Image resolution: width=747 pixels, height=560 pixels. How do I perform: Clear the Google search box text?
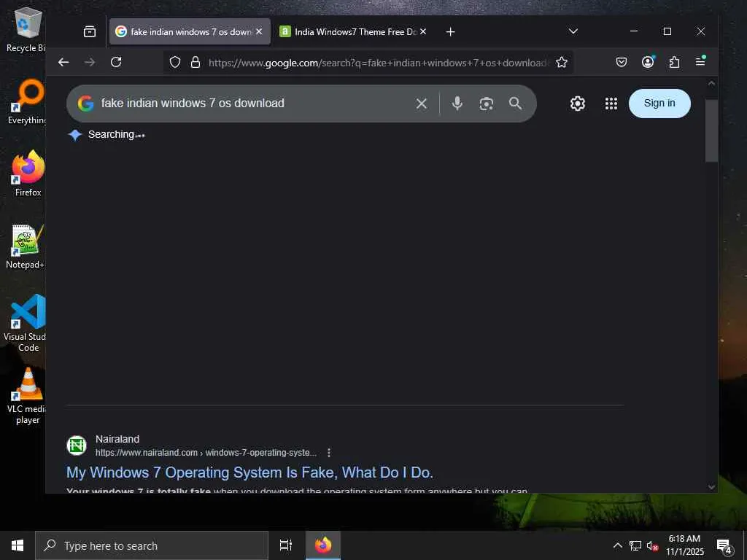point(421,104)
